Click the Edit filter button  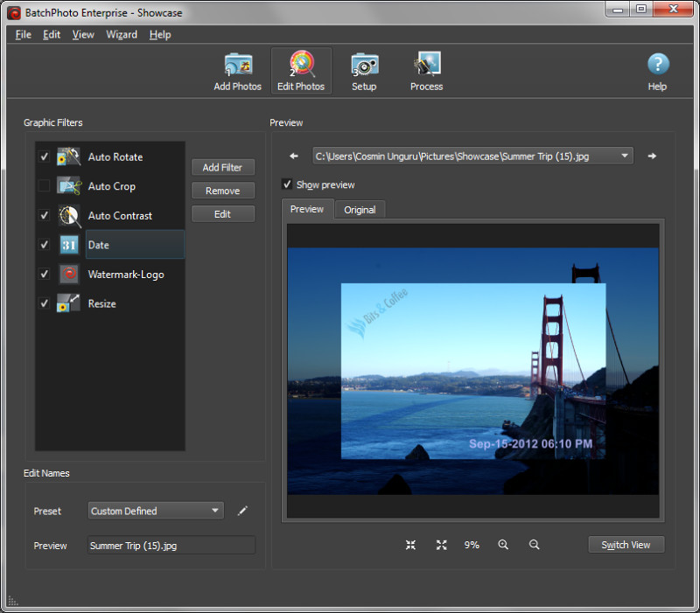tap(223, 214)
